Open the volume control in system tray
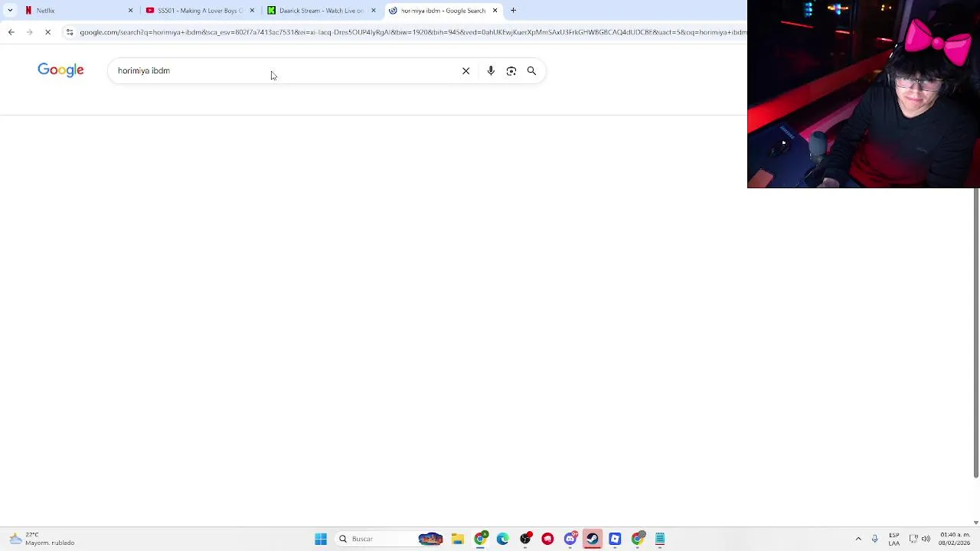The height and width of the screenshot is (551, 980). [x=926, y=539]
